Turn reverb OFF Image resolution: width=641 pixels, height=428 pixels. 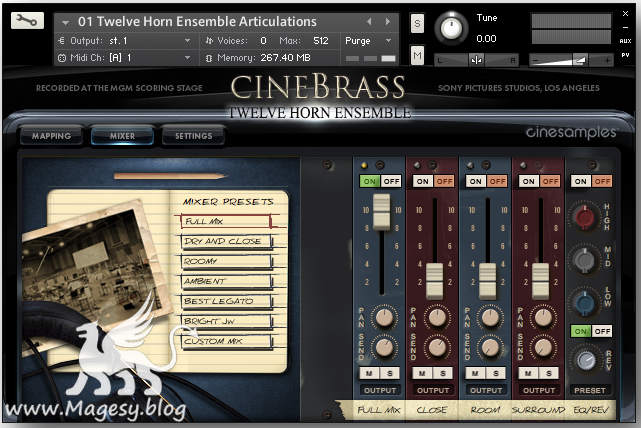tap(602, 331)
